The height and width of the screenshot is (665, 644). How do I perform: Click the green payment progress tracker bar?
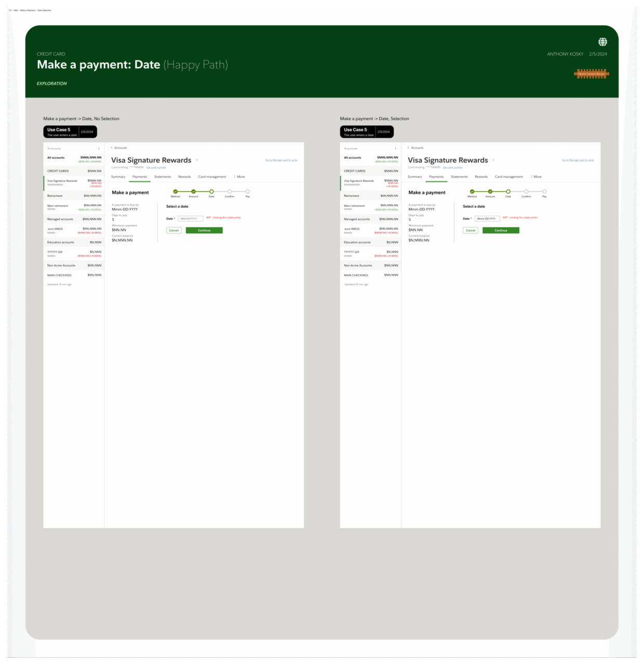point(194,191)
